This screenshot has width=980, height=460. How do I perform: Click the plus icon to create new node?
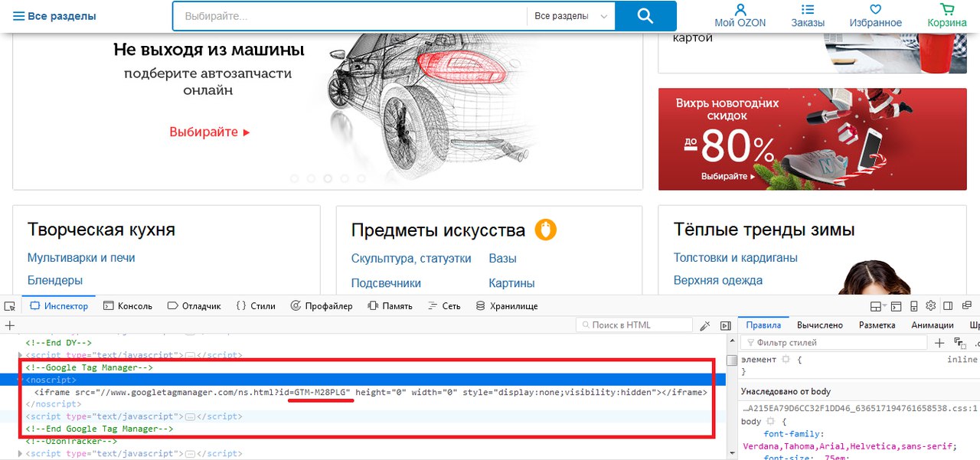click(9, 325)
